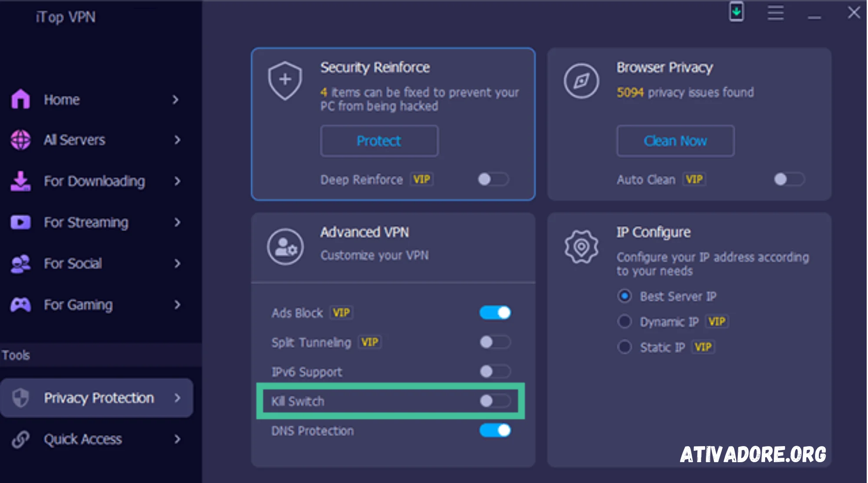This screenshot has width=868, height=483.
Task: Expand the All Servers chevron arrow
Action: coord(177,140)
